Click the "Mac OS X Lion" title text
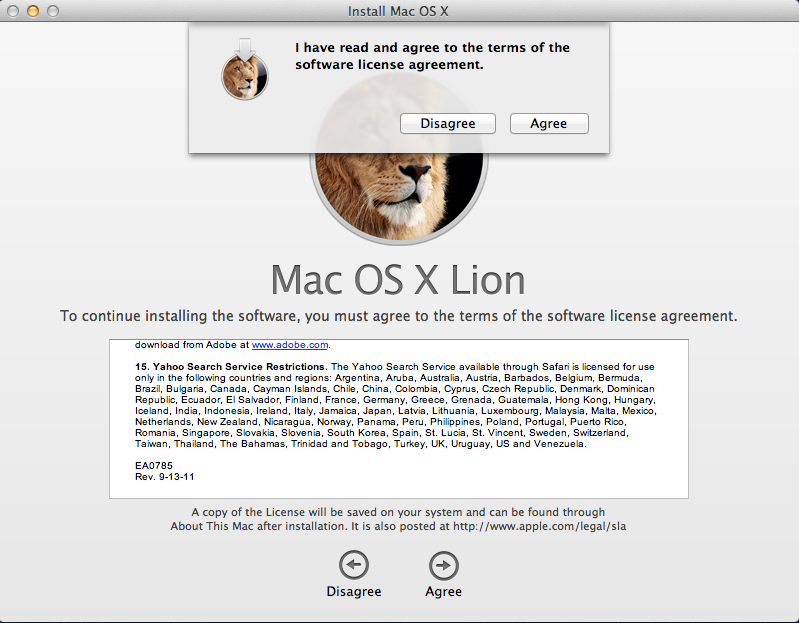Image resolution: width=799 pixels, height=623 pixels. tap(397, 280)
